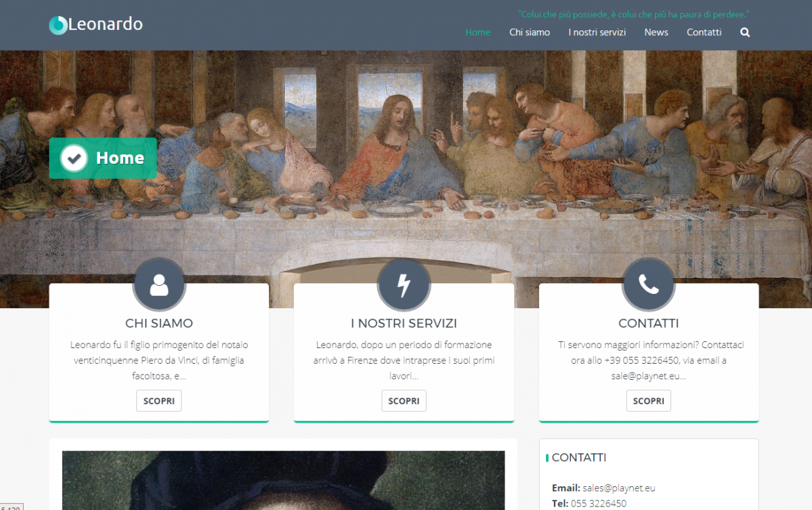
Task: Click the sales@playnet.eu email address
Action: (619, 488)
